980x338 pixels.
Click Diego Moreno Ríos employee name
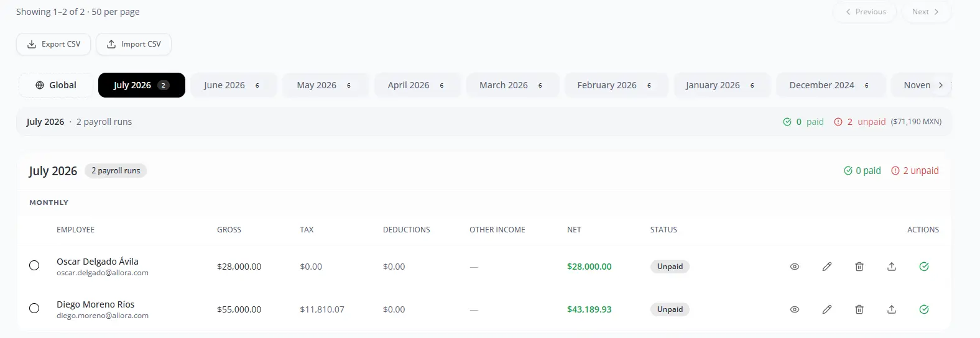click(96, 304)
